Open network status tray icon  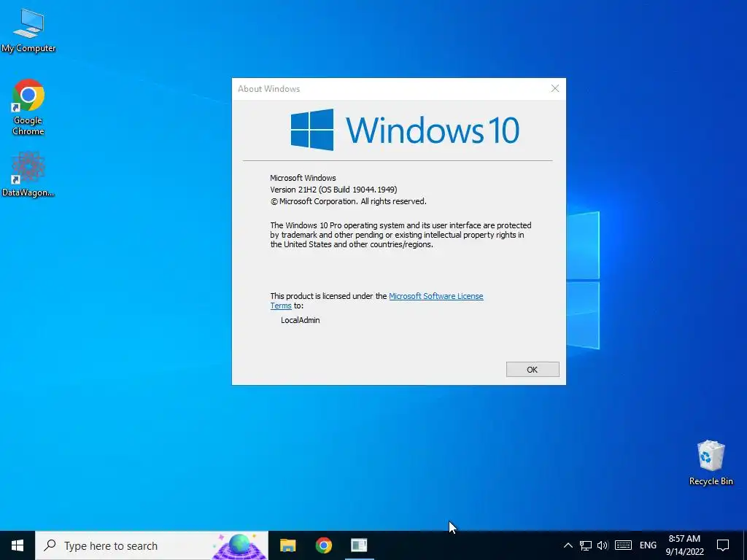[x=586, y=545]
